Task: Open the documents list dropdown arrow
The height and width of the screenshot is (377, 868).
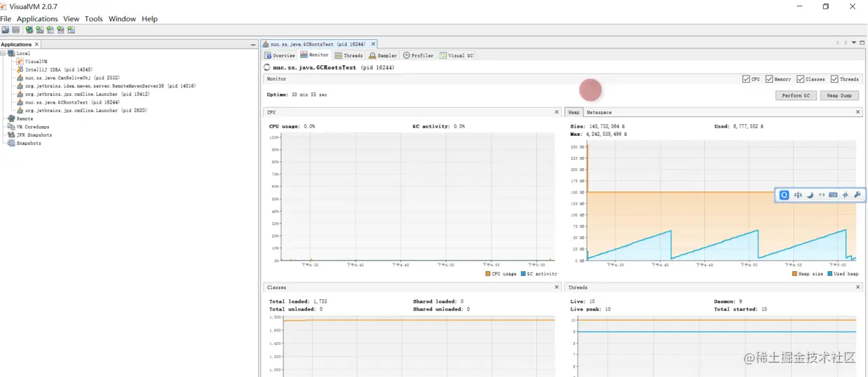Action: pos(854,43)
